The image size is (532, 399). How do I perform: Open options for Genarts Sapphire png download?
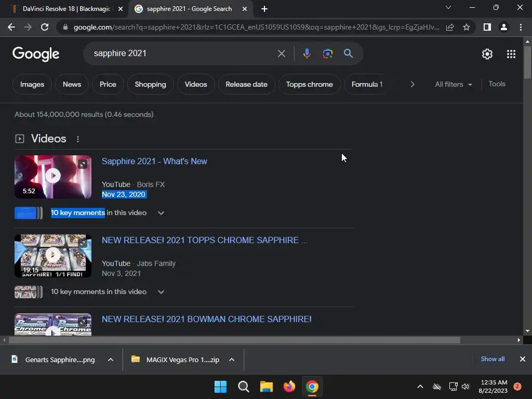pyautogui.click(x=111, y=360)
